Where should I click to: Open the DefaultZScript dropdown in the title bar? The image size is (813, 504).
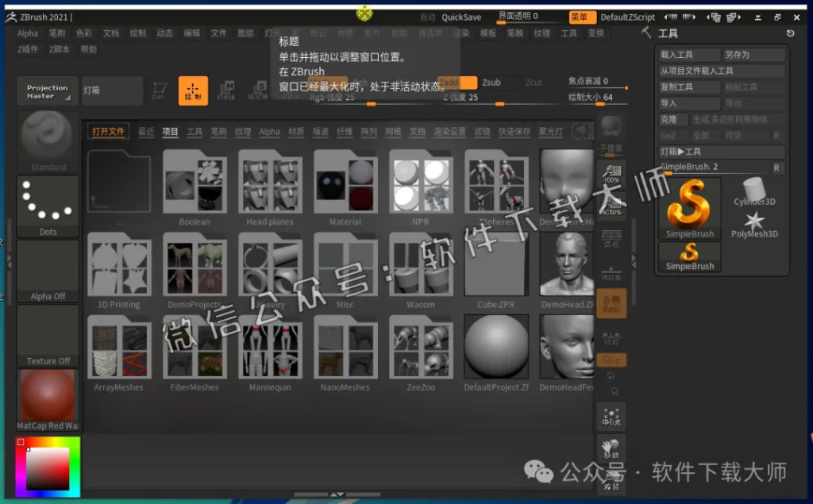coord(630,16)
